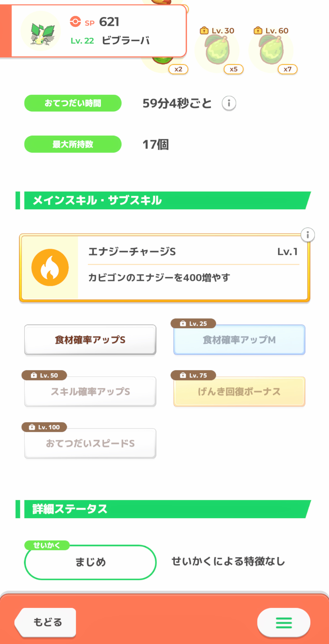Tap locked スキル確率アップS sub skill
329x644 pixels.
90,392
